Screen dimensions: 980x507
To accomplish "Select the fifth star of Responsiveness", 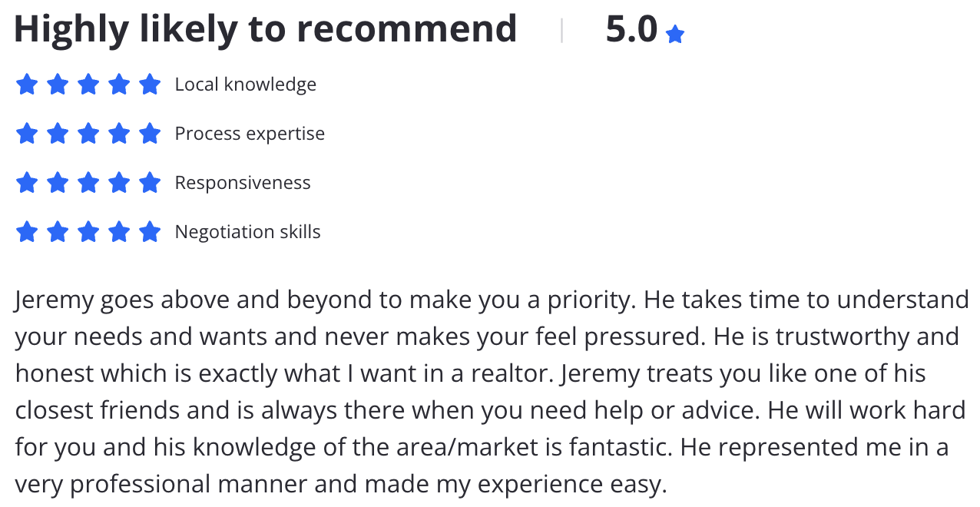I will [150, 182].
